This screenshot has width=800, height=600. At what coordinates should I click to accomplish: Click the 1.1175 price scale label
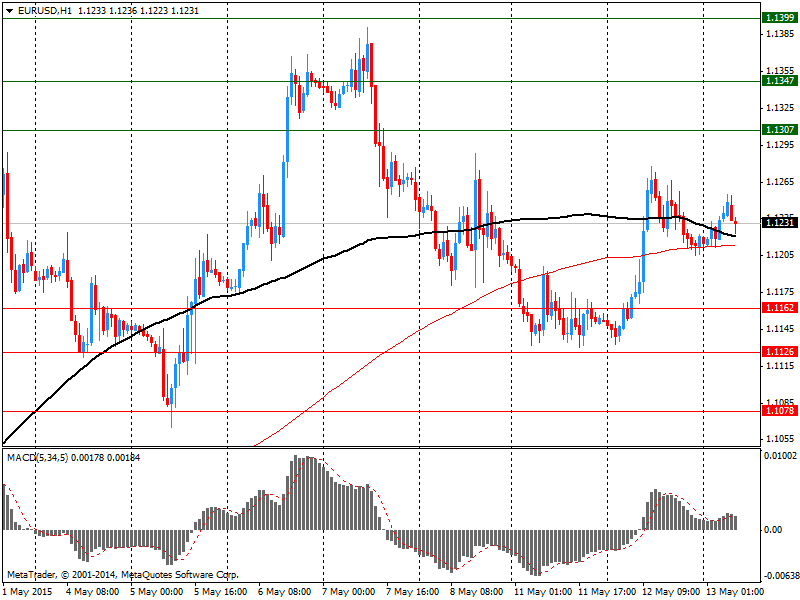[x=780, y=292]
